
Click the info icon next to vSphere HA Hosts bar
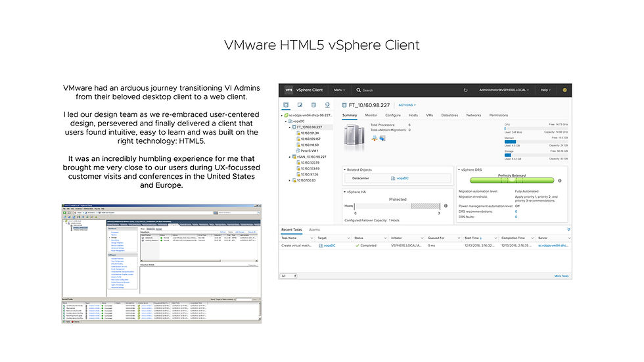pos(446,206)
